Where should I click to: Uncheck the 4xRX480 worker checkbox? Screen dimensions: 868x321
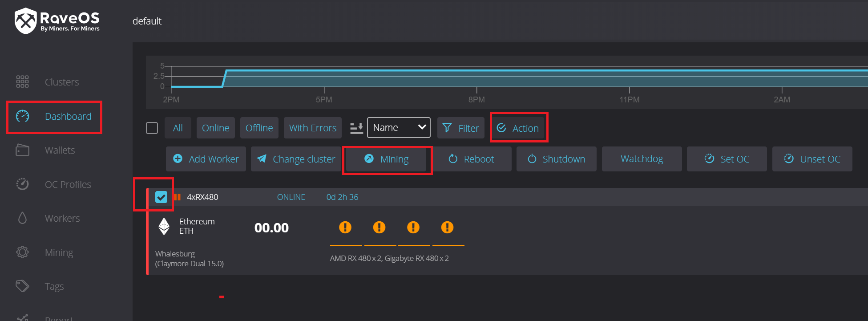[x=161, y=197]
